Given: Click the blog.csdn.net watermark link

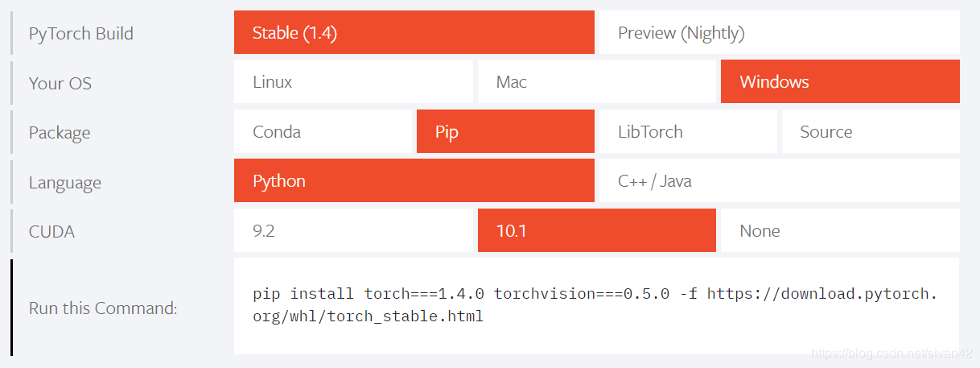Looking at the screenshot, I should [891, 354].
